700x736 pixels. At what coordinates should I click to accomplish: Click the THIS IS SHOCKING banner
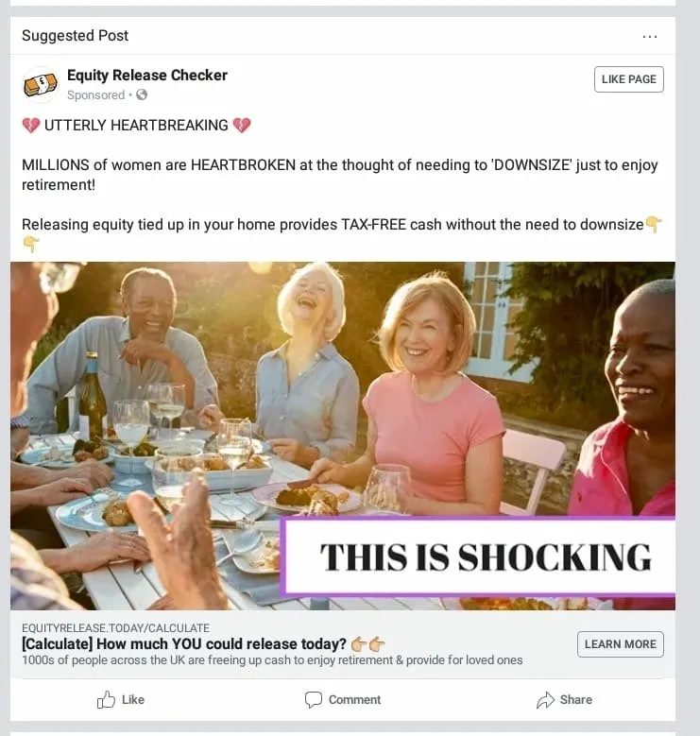click(x=479, y=556)
